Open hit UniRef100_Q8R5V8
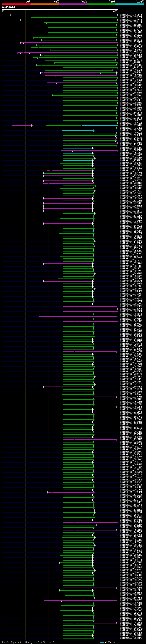This screenshot has width=146, height=644. (131, 180)
